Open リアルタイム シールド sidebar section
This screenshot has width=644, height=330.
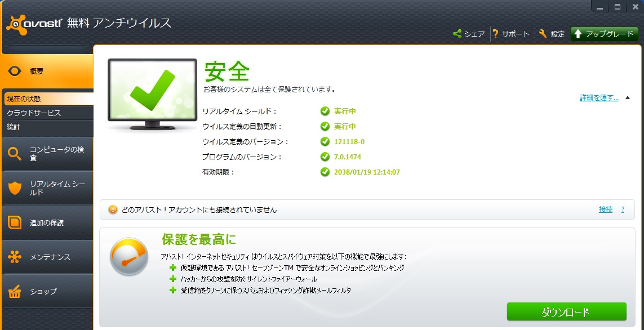(47, 189)
